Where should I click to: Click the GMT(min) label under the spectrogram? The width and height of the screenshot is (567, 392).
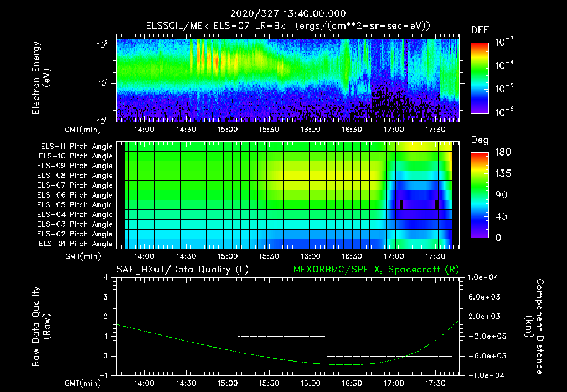83,130
